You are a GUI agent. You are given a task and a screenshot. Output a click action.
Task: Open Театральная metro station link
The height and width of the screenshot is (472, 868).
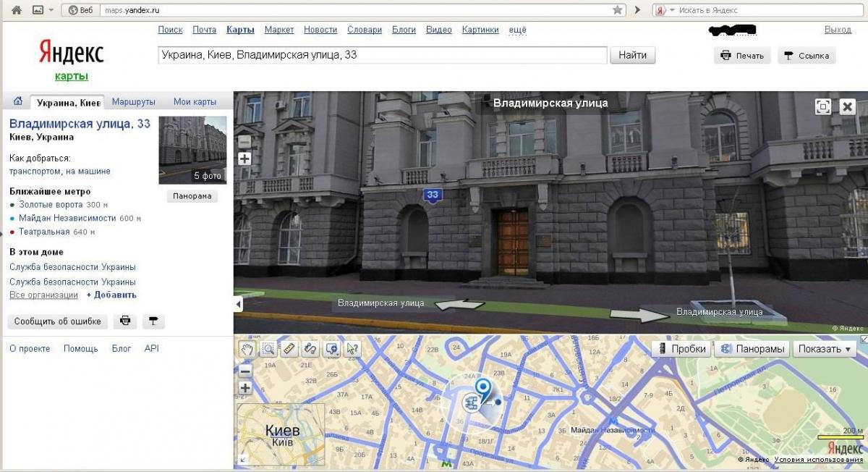pos(44,232)
